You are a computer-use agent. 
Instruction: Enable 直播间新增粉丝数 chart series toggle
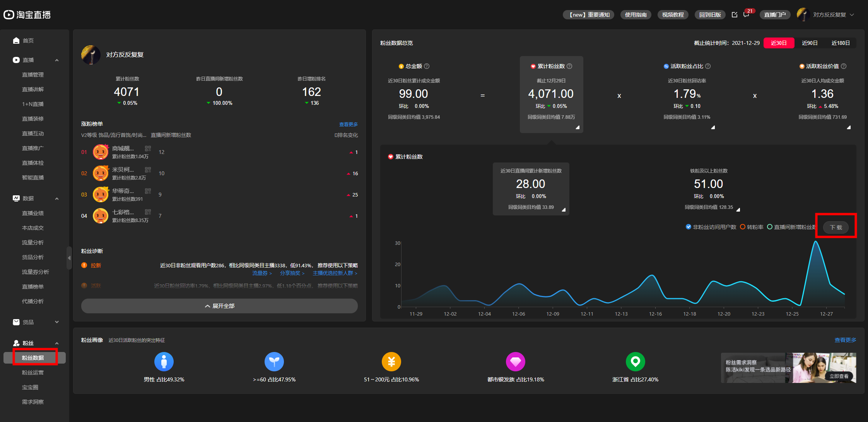click(770, 227)
